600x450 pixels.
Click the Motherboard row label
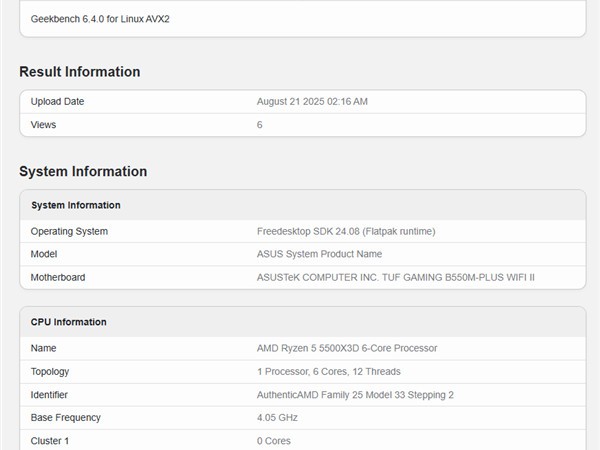(x=58, y=277)
